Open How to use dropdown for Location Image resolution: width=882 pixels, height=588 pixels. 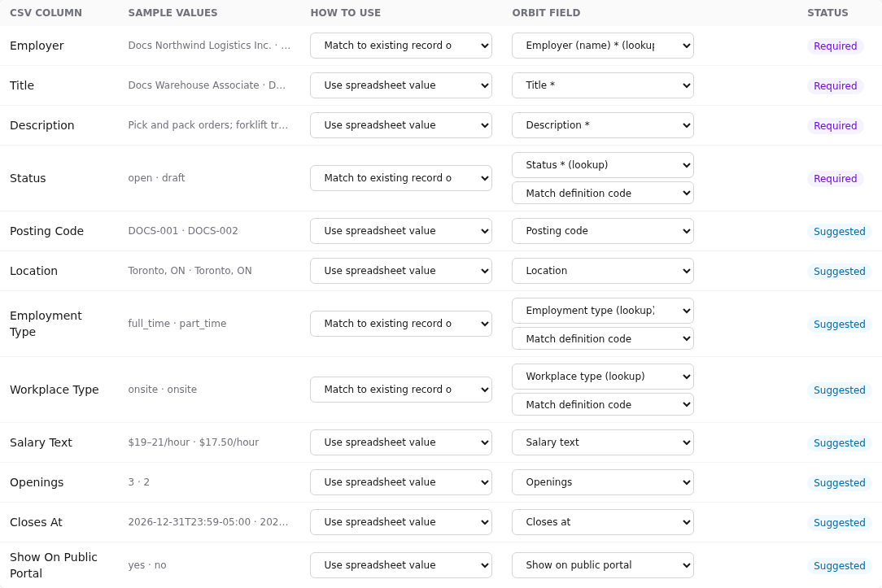pyautogui.click(x=401, y=271)
